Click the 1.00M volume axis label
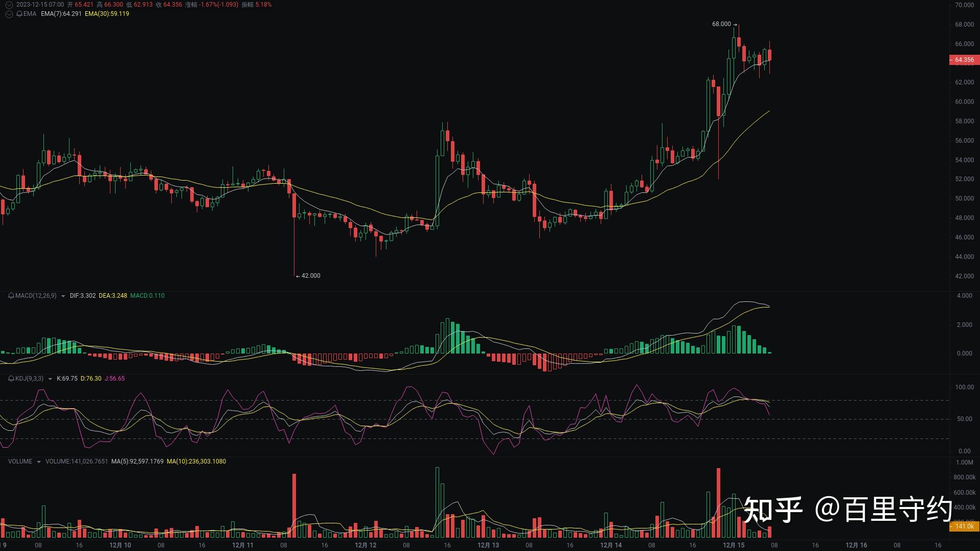The width and height of the screenshot is (980, 551). point(965,462)
